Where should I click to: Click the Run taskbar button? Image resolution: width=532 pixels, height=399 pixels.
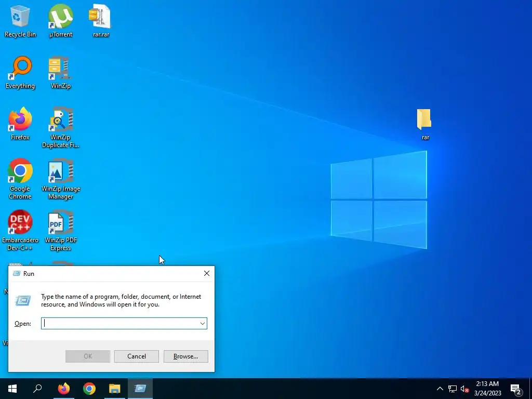click(140, 389)
